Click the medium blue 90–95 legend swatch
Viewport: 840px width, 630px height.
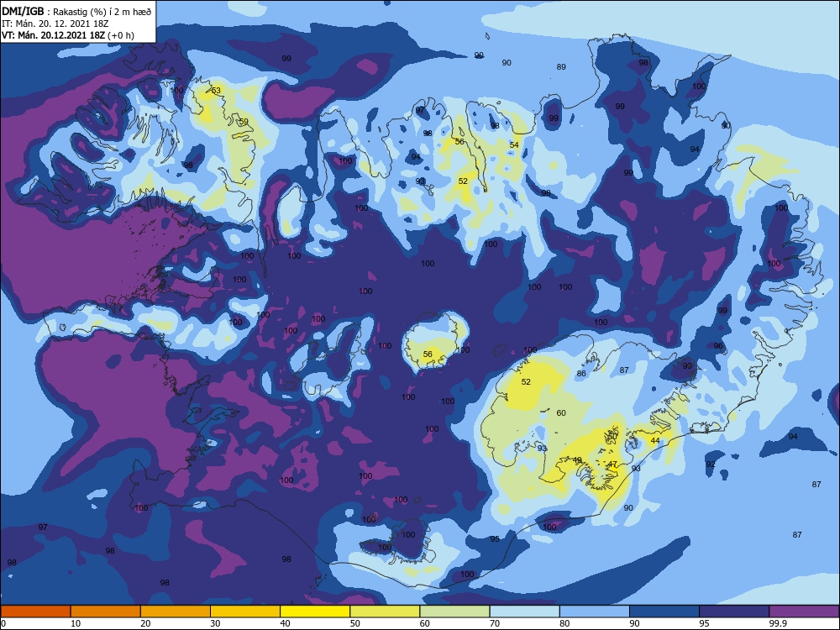point(664,612)
